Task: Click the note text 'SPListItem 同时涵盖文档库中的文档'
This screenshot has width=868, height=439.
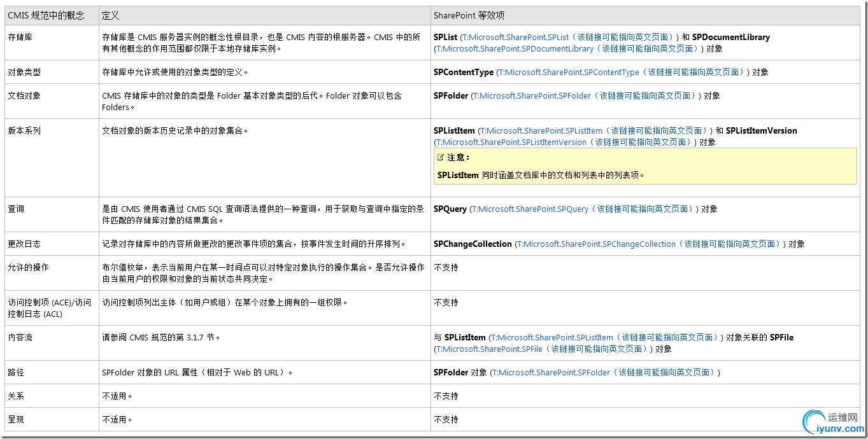Action: coord(541,175)
